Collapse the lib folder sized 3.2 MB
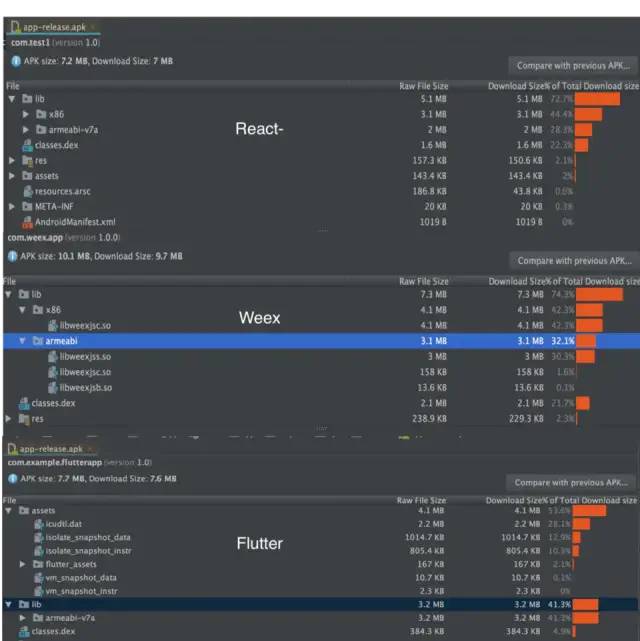The image size is (640, 641). pos(9,604)
